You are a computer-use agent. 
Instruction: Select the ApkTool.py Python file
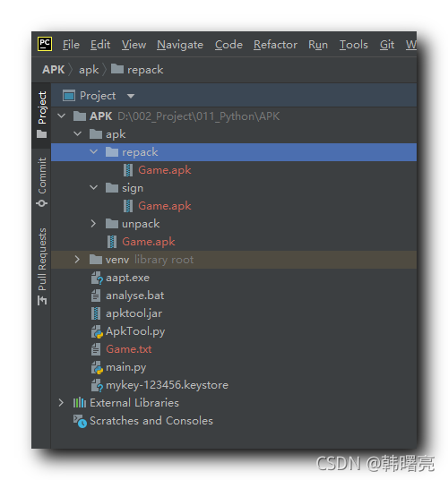(135, 331)
